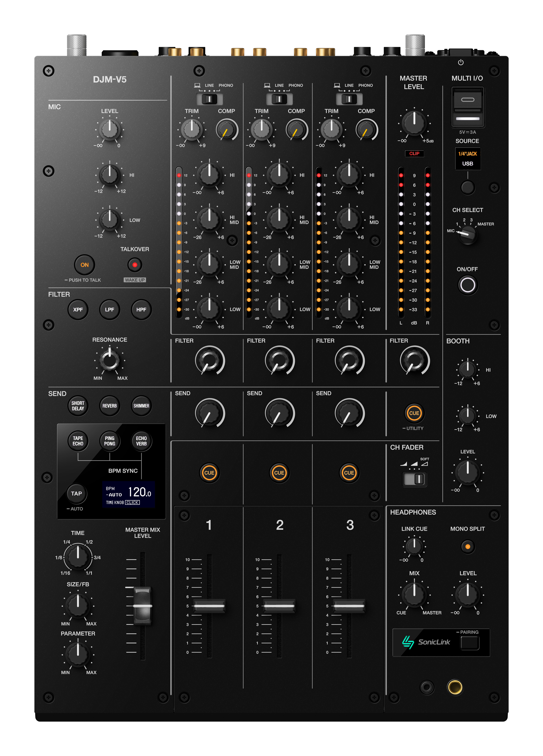This screenshot has height=756, width=543.
Task: Flip channel 2 LINE/PHONO input switch
Action: coord(279,99)
